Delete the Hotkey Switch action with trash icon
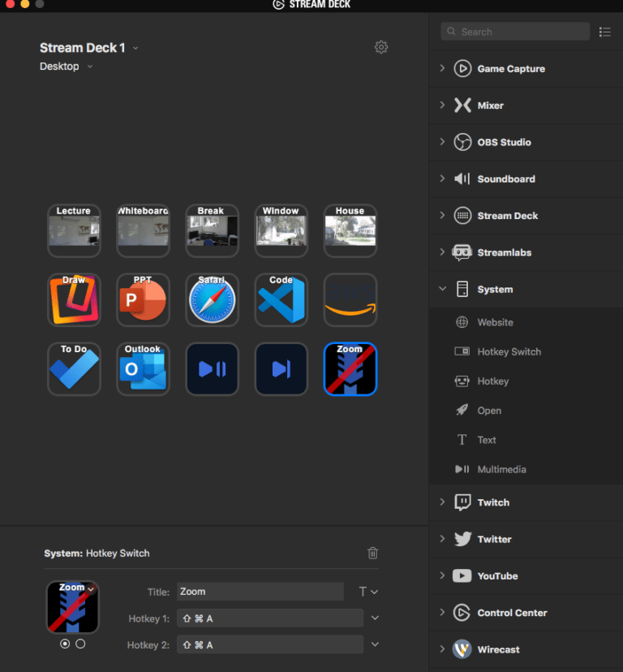The image size is (623, 672). point(373,553)
